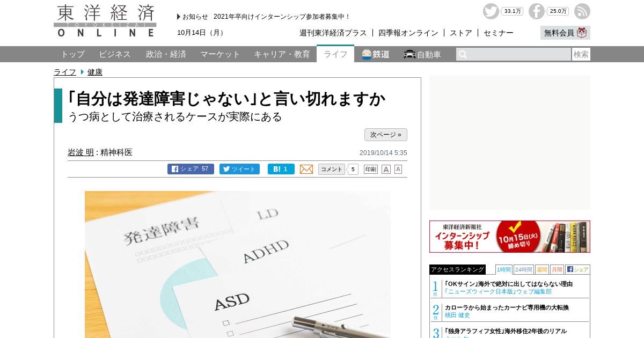644x338 pixels.
Task: Select the ライフ navigation tab
Action: tap(335, 54)
